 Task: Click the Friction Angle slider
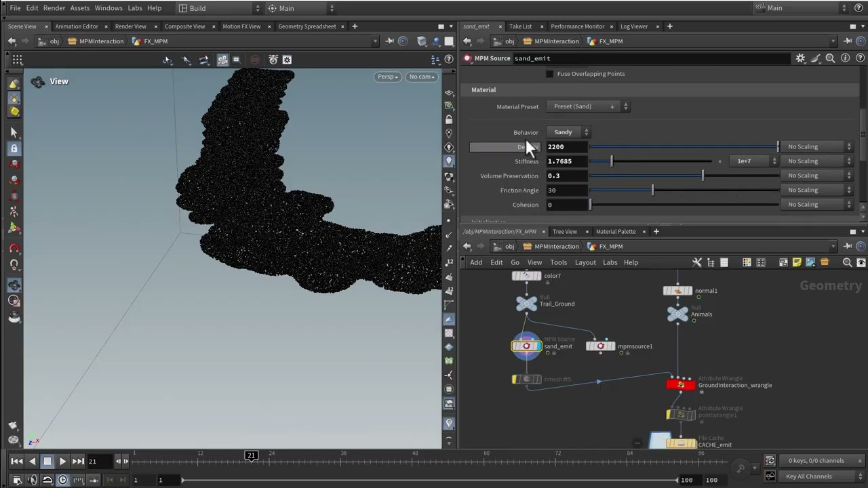point(684,190)
